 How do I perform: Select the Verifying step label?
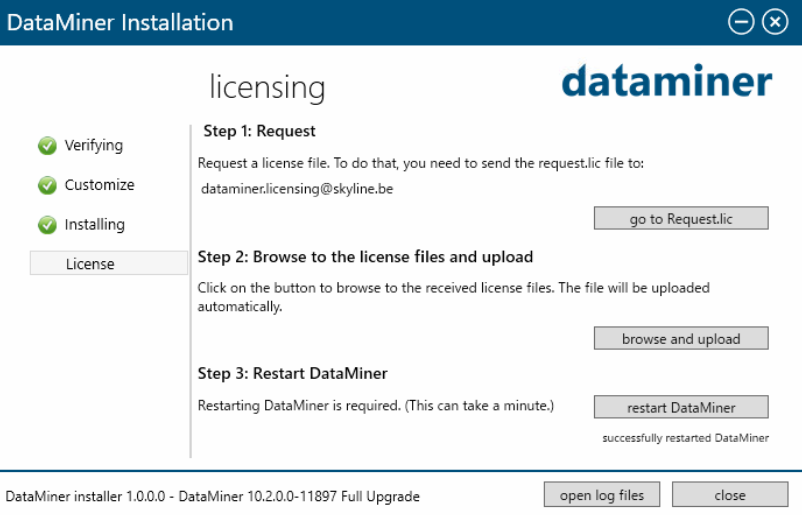coord(94,146)
